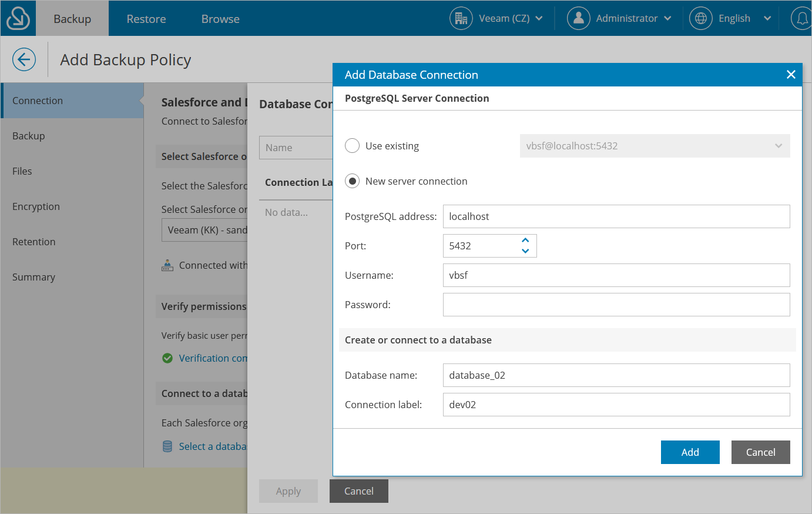Expand the Administrator account dropdown

667,18
